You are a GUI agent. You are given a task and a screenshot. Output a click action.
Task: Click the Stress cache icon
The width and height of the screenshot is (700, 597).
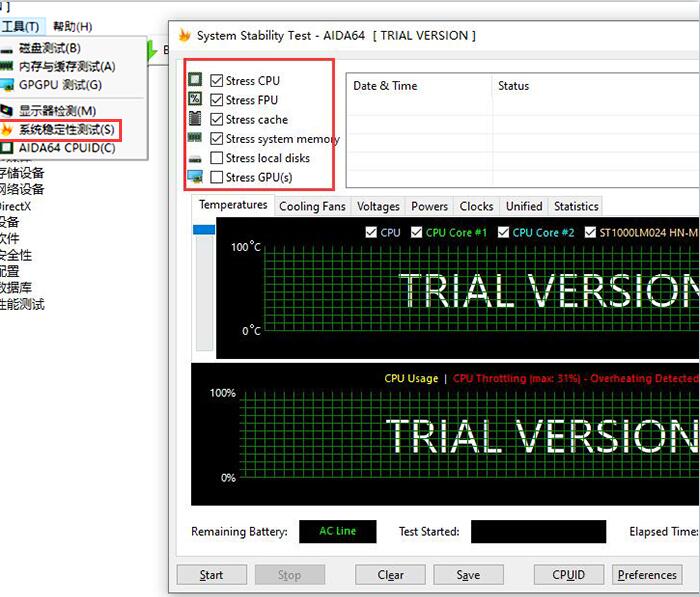pyautogui.click(x=195, y=119)
